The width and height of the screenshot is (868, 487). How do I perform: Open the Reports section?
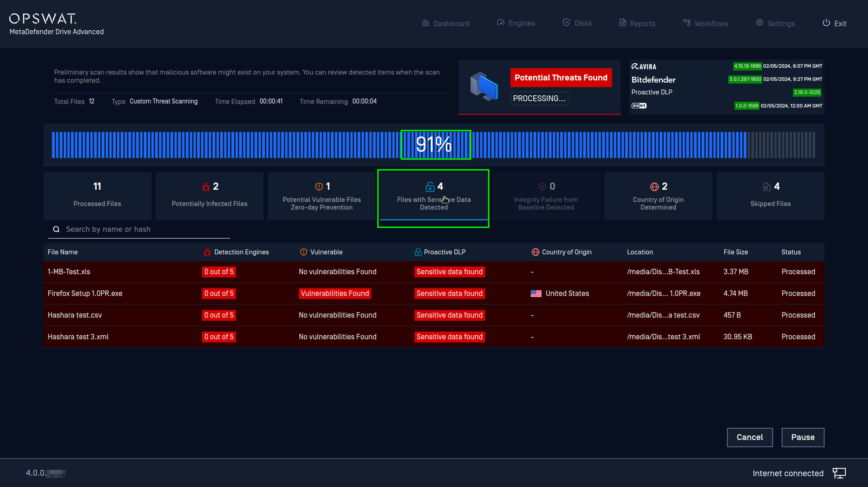click(637, 23)
